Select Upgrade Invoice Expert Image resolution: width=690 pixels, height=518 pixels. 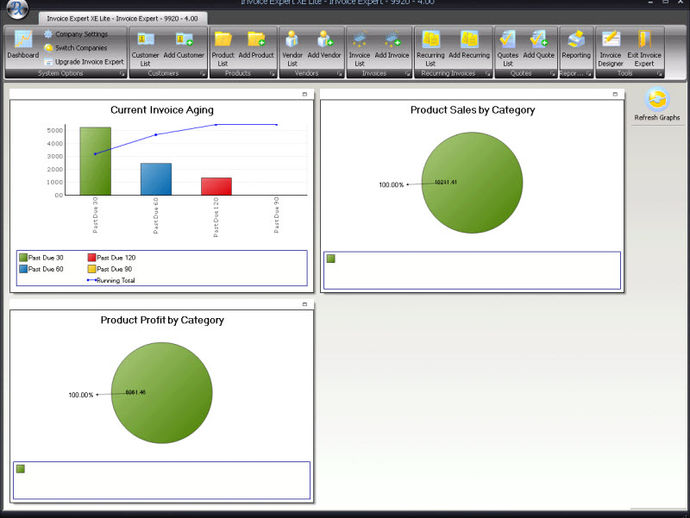tap(84, 62)
